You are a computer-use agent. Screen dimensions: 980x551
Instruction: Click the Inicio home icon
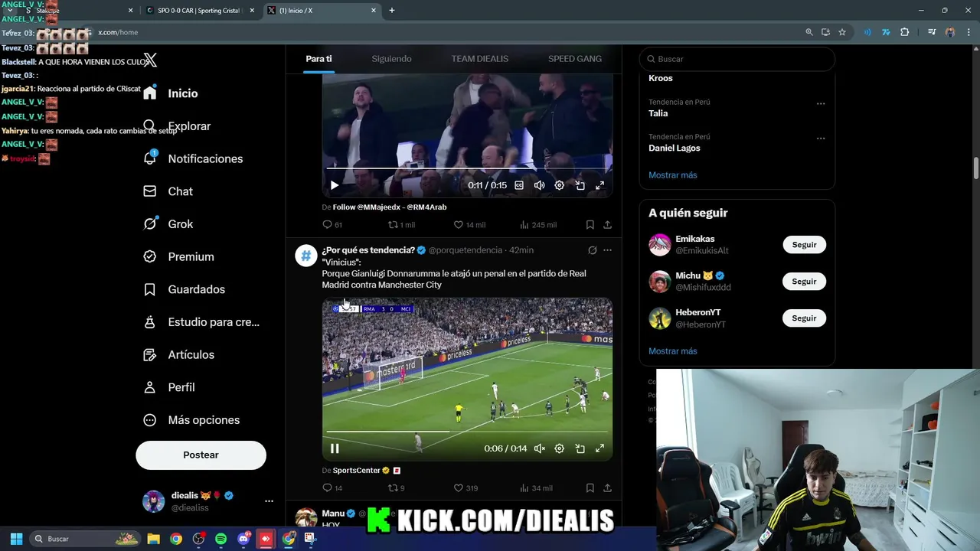[150, 93]
